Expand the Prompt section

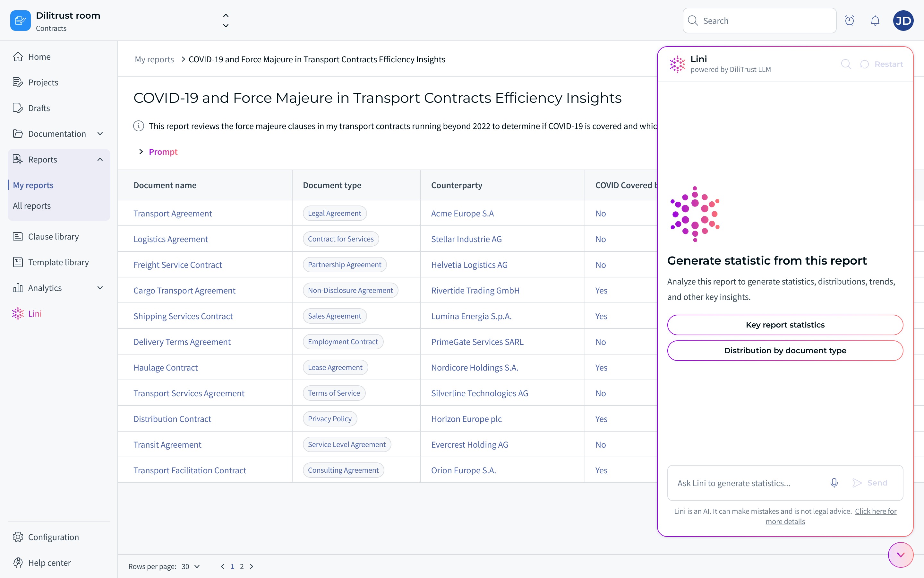tap(158, 152)
